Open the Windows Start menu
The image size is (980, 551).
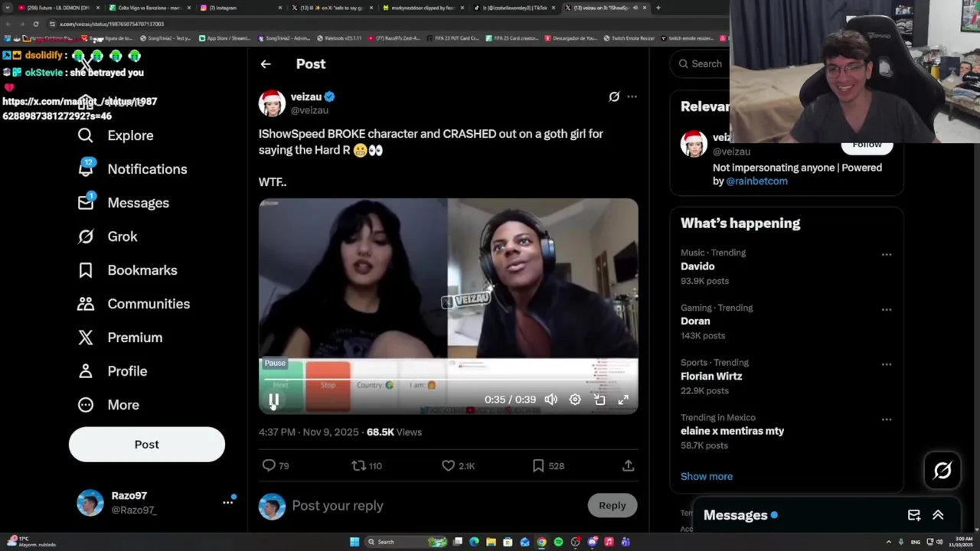[354, 542]
